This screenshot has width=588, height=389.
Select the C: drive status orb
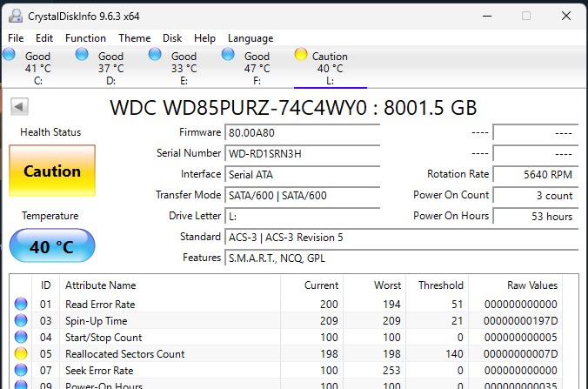tap(9, 55)
